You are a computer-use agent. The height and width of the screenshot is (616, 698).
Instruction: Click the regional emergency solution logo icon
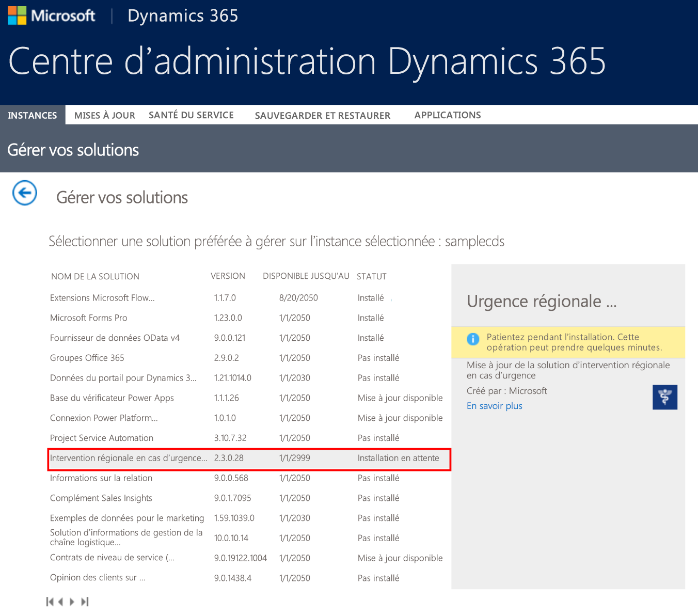(x=665, y=397)
